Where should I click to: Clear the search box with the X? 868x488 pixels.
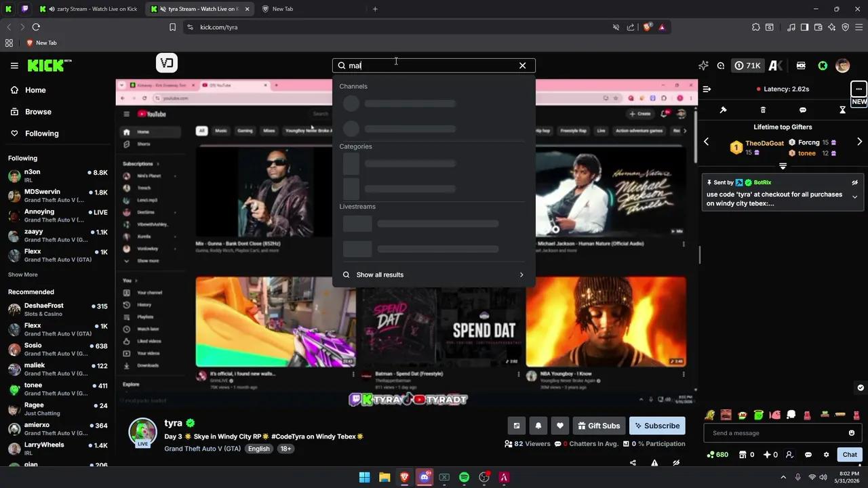pyautogui.click(x=522, y=66)
